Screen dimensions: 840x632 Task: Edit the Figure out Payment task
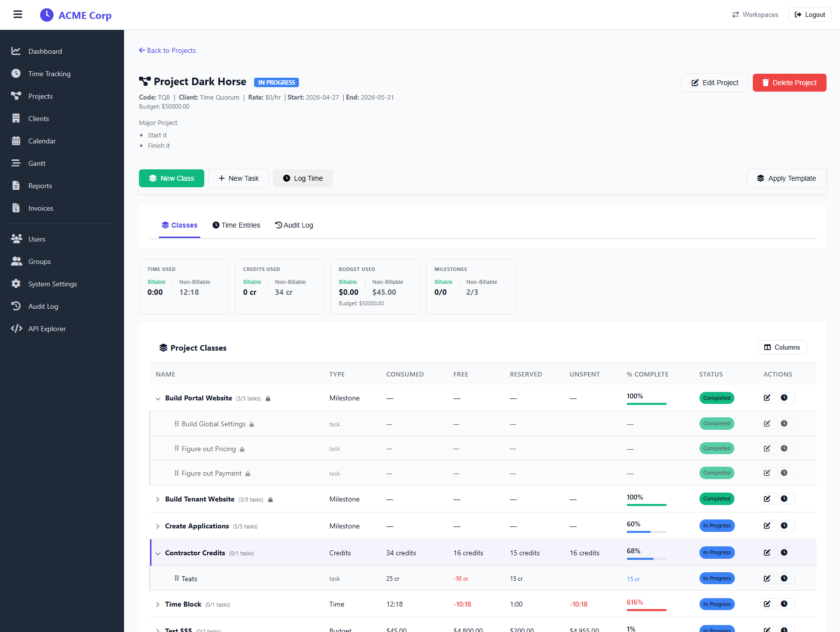[767, 473]
